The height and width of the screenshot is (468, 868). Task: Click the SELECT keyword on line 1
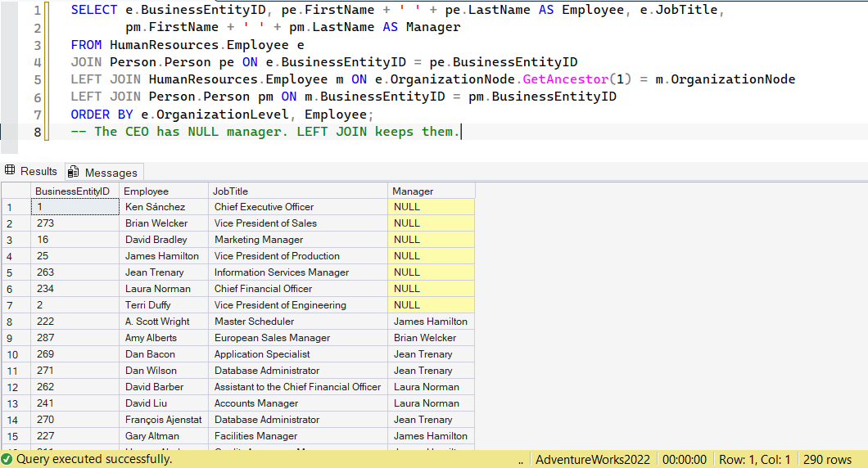(94, 10)
